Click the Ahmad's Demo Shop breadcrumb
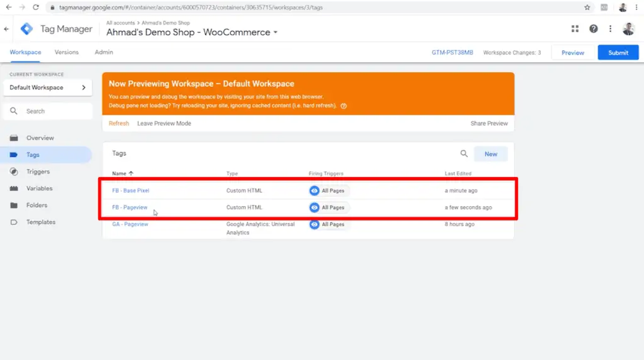Image resolution: width=644 pixels, height=360 pixels. pos(165,23)
